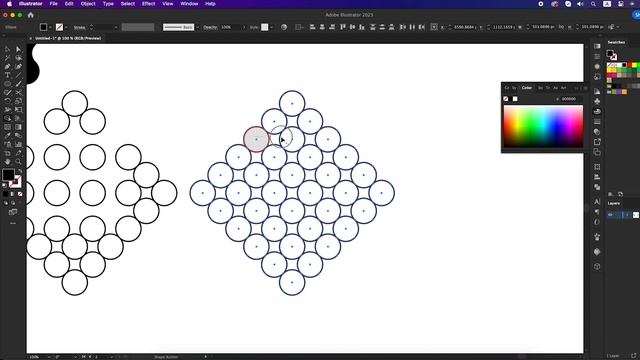The height and width of the screenshot is (360, 640).
Task: Toggle layer visibility in Layers panel
Action: pos(611,215)
